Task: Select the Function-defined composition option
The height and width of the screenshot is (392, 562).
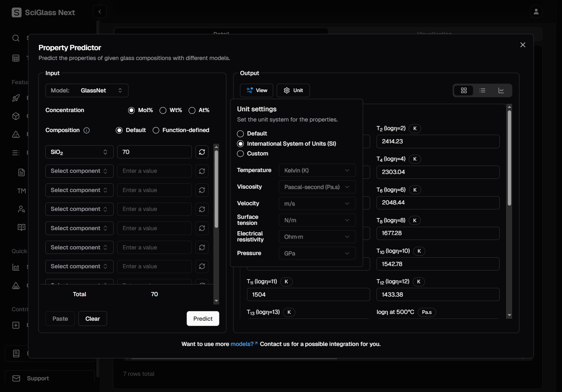Action: (156, 130)
